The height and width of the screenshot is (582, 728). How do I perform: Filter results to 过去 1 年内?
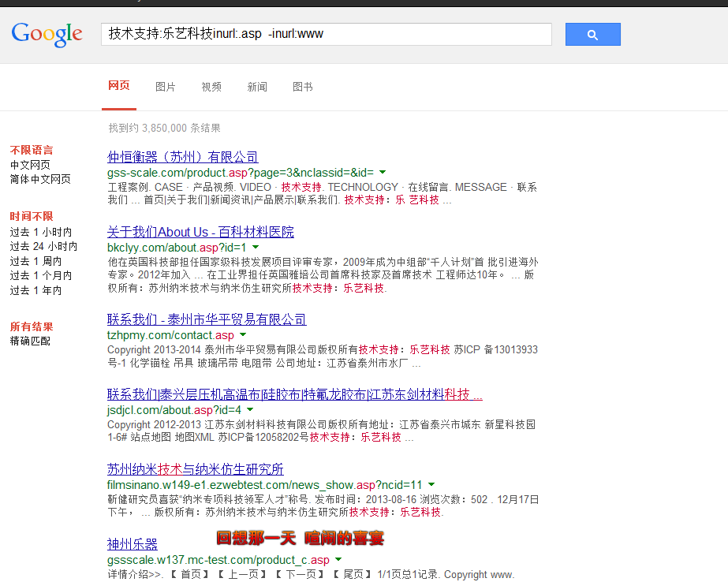[35, 290]
